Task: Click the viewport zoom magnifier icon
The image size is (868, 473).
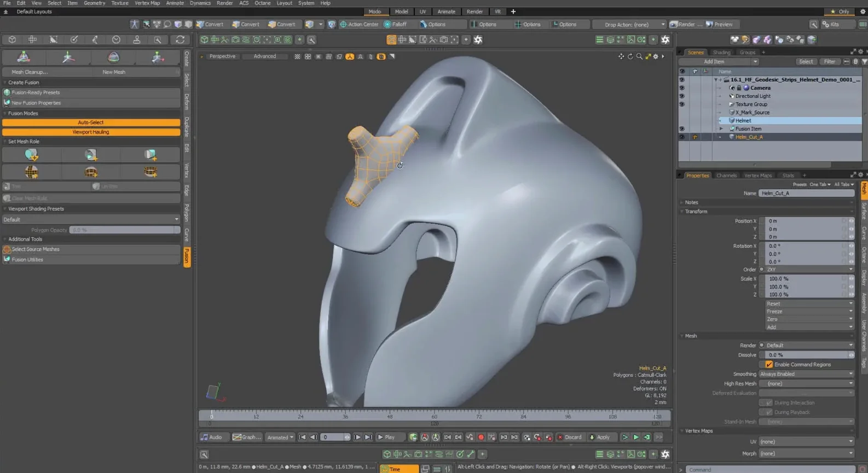Action: [639, 56]
